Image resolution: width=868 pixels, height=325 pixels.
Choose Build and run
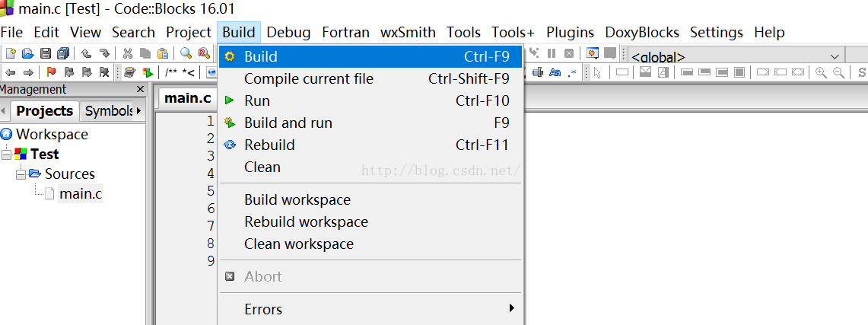pos(370,123)
